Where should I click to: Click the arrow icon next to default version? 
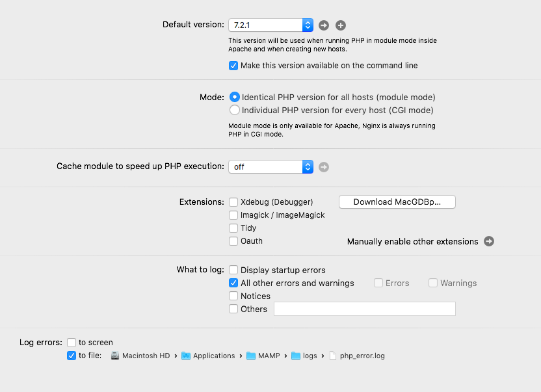(324, 25)
